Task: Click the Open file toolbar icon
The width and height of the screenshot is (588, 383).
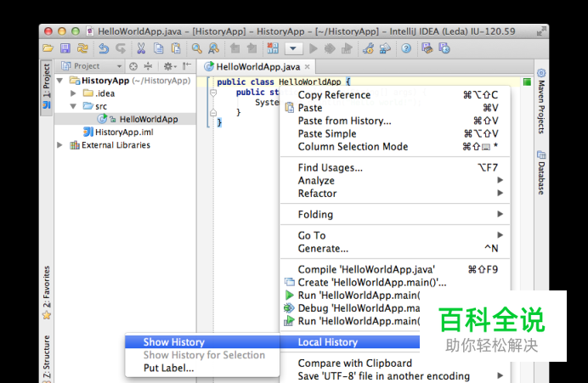Action: (48, 48)
